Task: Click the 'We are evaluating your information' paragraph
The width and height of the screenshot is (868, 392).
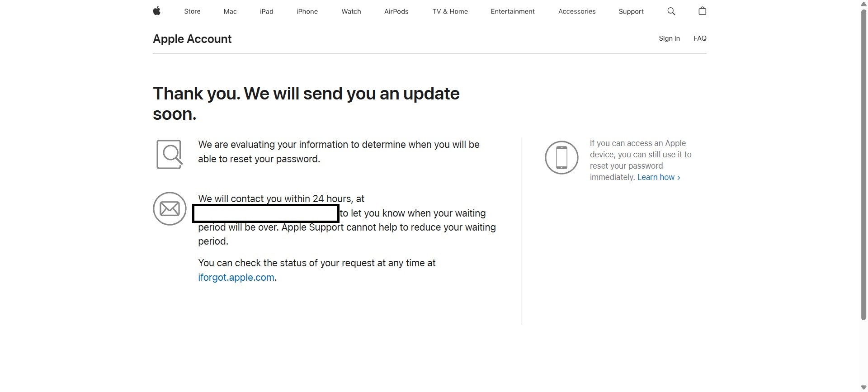Action: [x=339, y=152]
